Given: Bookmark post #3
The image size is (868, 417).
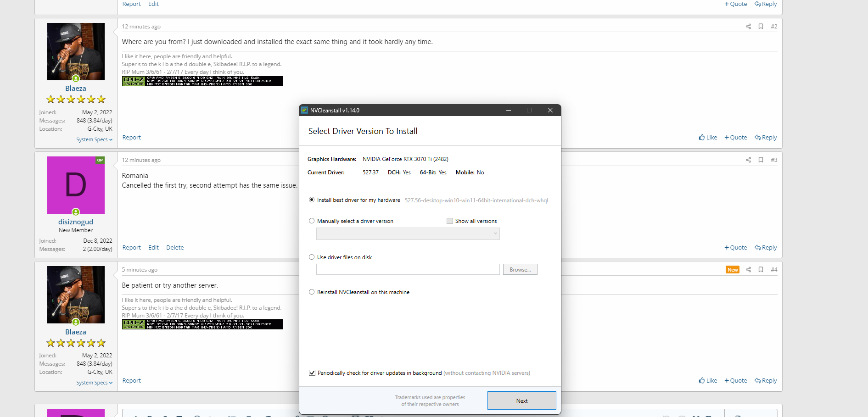Looking at the screenshot, I should click(x=761, y=160).
